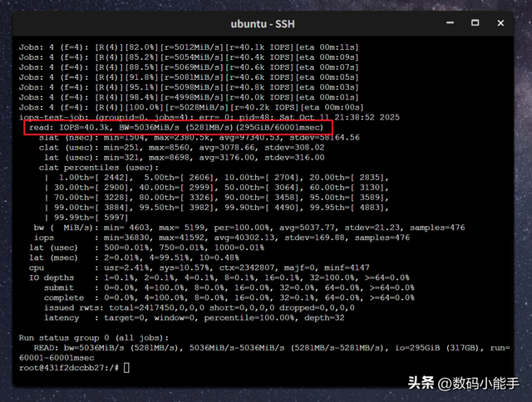Click the iops min=36830 line
Screen dimensions: 532x402
(x=222, y=238)
